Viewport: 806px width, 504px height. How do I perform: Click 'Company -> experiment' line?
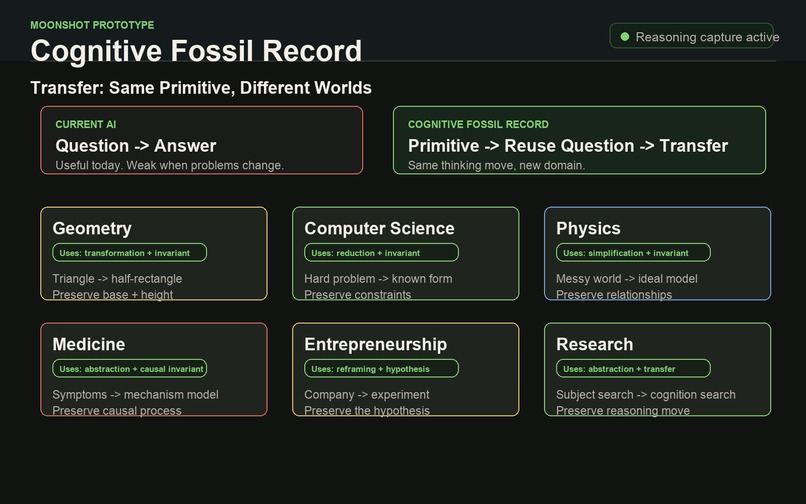[367, 394]
